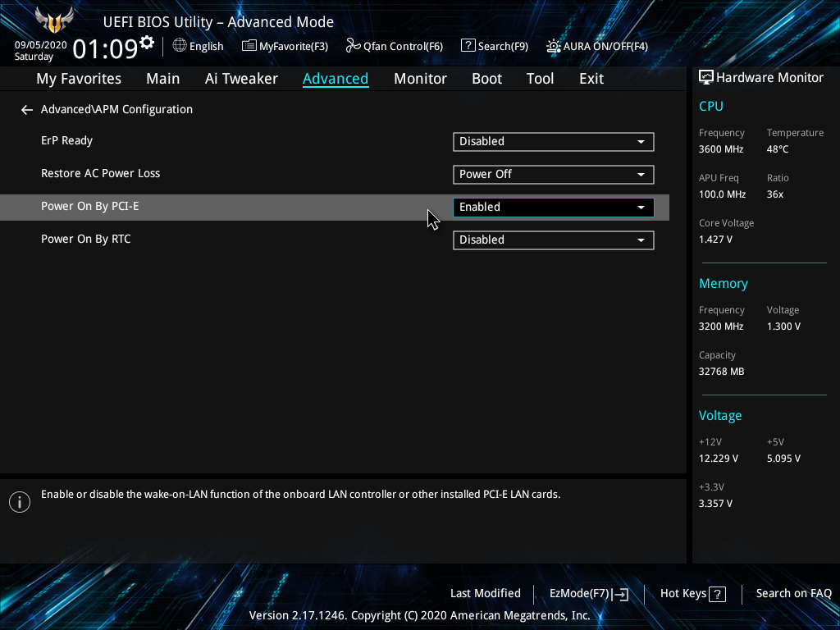Click the info icon beside help text
The width and height of the screenshot is (840, 630).
20,502
